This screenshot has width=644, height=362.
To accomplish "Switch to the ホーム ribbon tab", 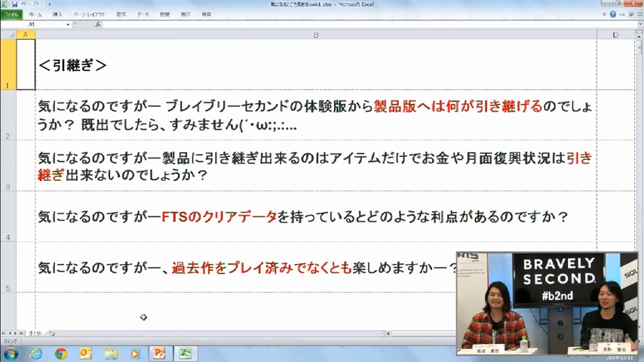I will click(35, 14).
